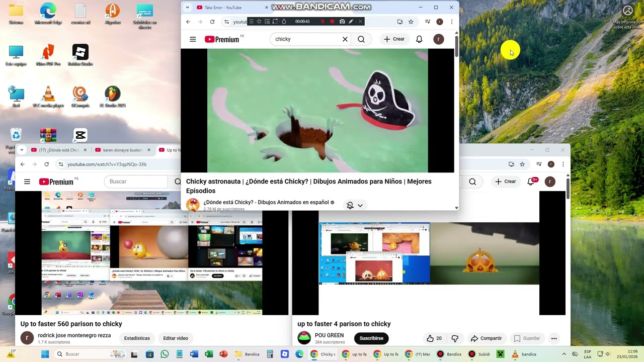
Task: Select the Bandicam drawing pencil tool
Action: (351, 22)
